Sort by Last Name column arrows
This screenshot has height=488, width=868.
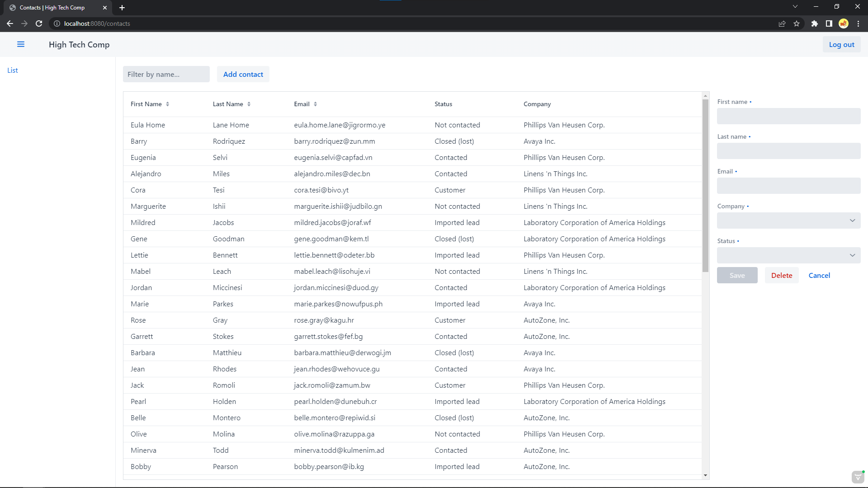(x=249, y=104)
